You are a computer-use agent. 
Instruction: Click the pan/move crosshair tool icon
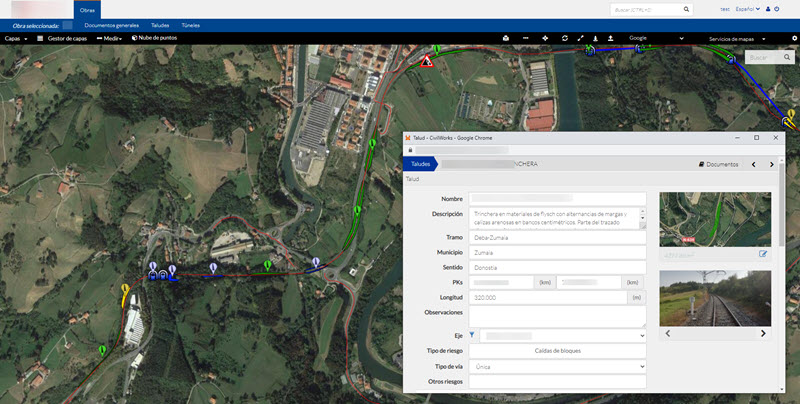[545, 38]
